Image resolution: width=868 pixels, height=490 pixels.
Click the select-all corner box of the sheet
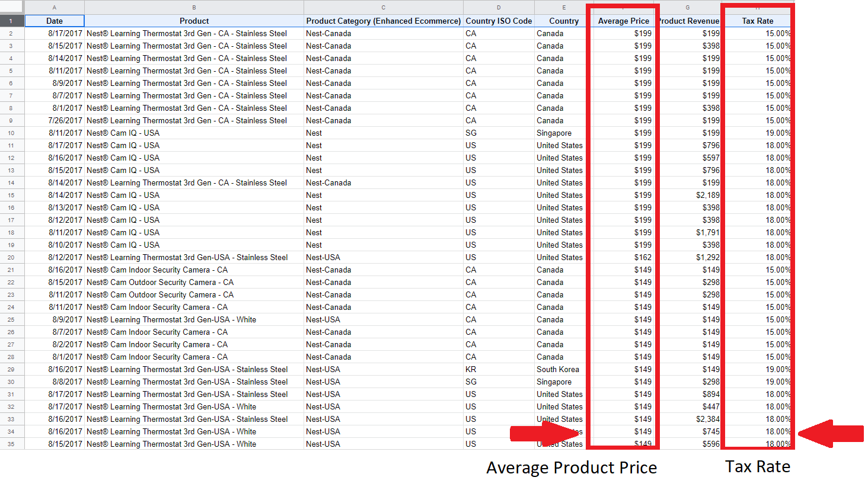pos(12,7)
